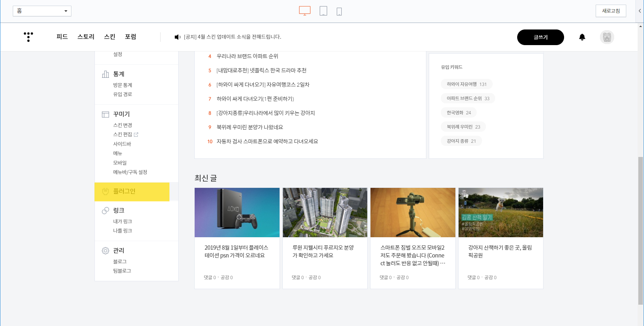Open post 넷플릭스 한국 드라마 추천
Image resolution: width=644 pixels, height=326 pixels.
(261, 70)
